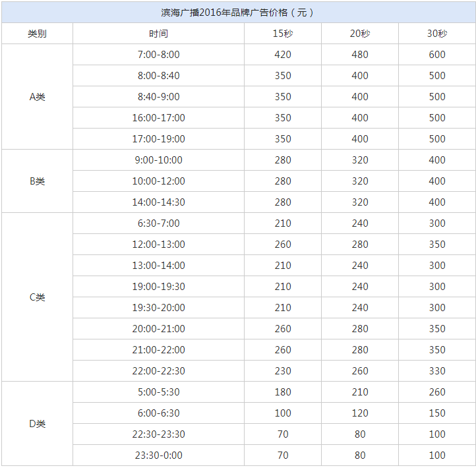
Task: Select the 6:00-6:30 time slot cell
Action: pyautogui.click(x=158, y=413)
